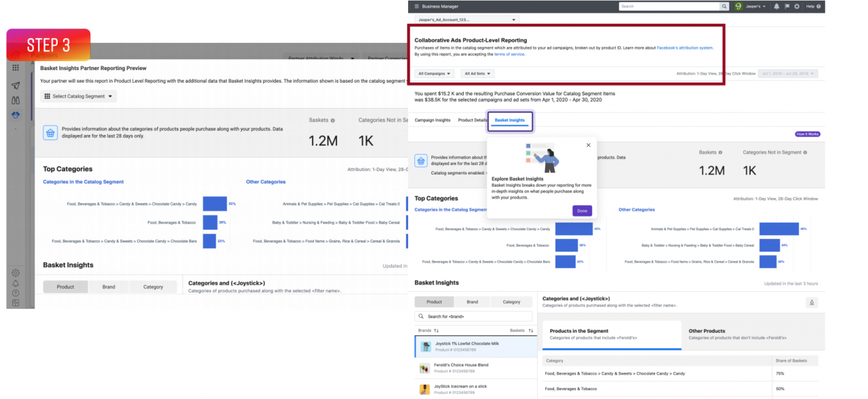
Task: Click the bell icon in left sidebar
Action: point(16,283)
